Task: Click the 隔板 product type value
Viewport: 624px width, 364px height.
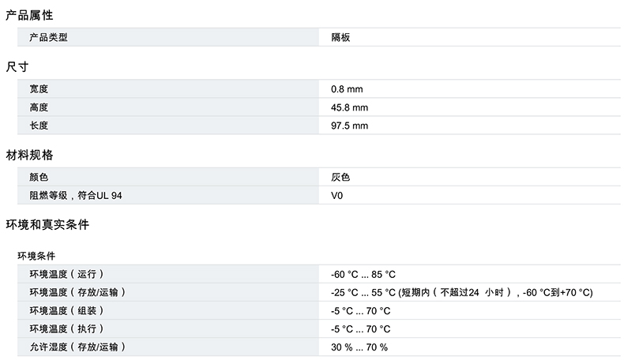Action: (x=340, y=37)
